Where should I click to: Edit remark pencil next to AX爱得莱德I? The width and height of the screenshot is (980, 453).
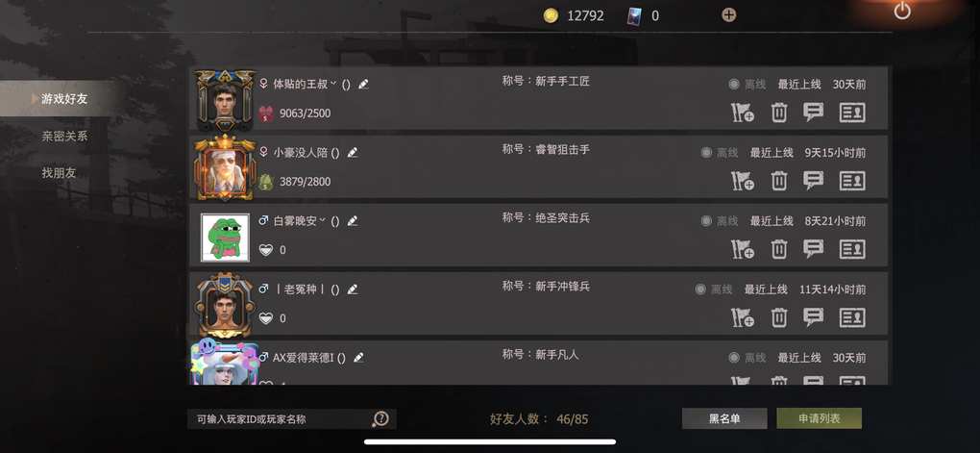point(358,358)
